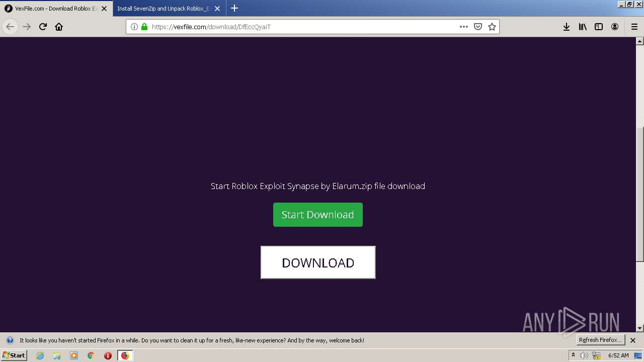Click the green Start Download button
644x362 pixels.
pos(317,215)
